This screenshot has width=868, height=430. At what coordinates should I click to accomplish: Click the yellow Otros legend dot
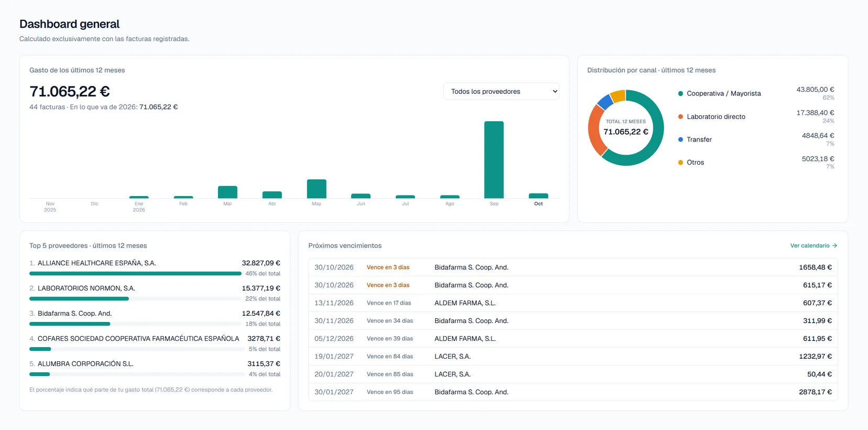tap(680, 163)
